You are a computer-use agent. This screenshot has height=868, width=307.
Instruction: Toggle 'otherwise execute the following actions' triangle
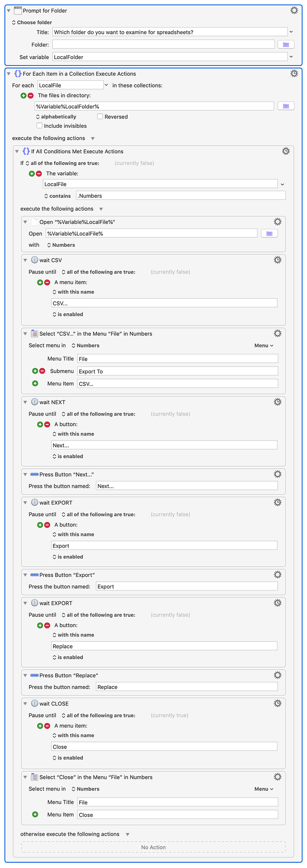click(128, 835)
